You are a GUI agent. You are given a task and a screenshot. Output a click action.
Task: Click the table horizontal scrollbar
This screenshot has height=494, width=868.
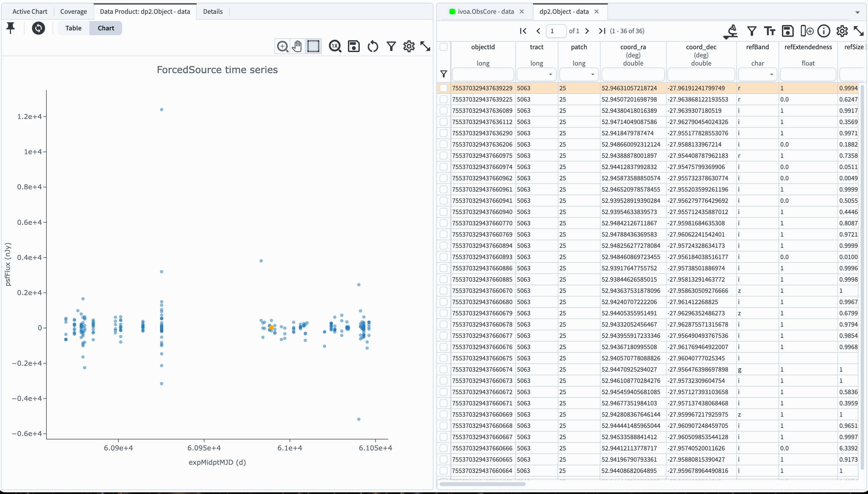click(x=483, y=484)
